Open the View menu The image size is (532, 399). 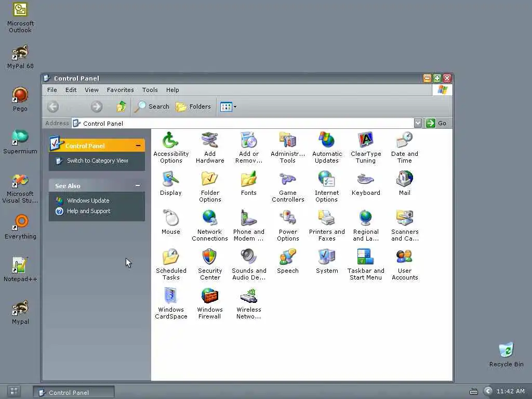[x=91, y=90]
